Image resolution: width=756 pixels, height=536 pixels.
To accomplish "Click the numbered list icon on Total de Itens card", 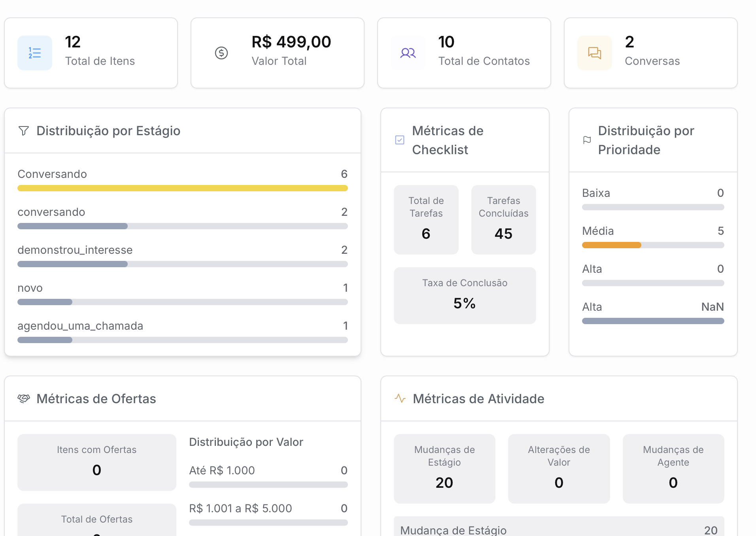I will coord(34,53).
